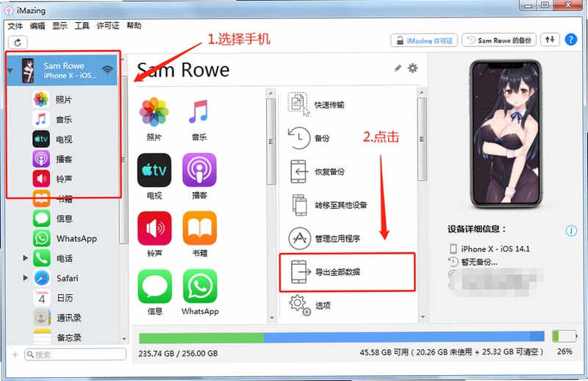Image resolution: width=588 pixels, height=381 pixels.
Task: Click the iPhone device preview image
Action: (x=506, y=134)
